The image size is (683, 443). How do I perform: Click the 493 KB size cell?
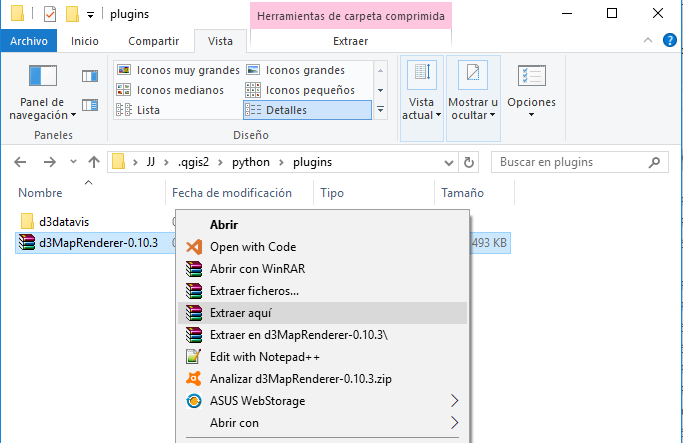489,243
